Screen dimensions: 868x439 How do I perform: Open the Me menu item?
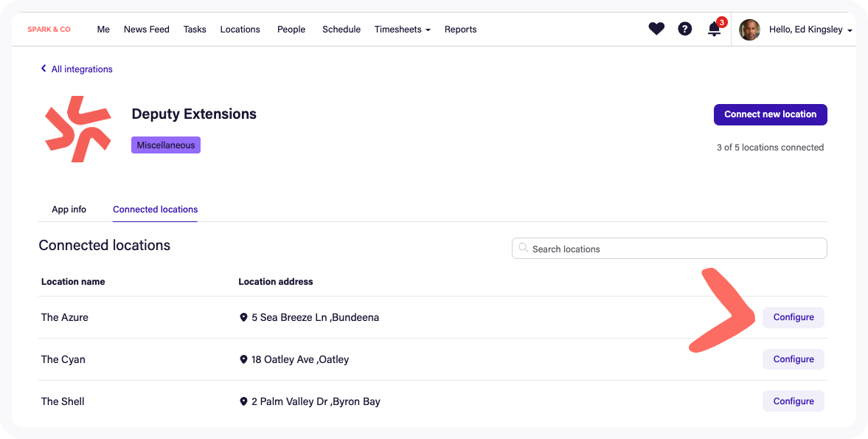[103, 30]
